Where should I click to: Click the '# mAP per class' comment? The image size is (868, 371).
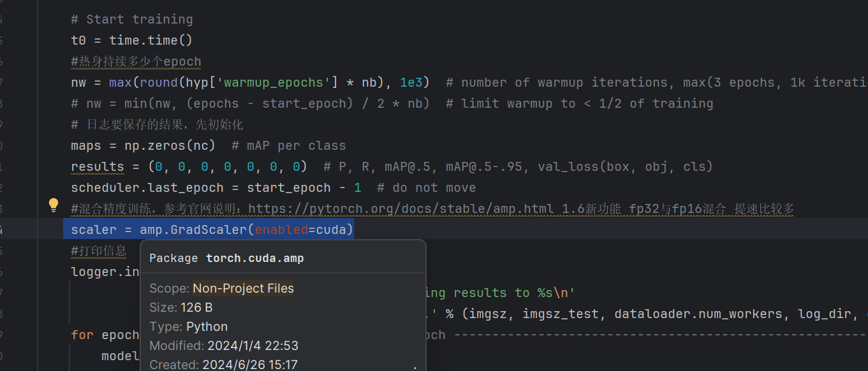click(289, 145)
